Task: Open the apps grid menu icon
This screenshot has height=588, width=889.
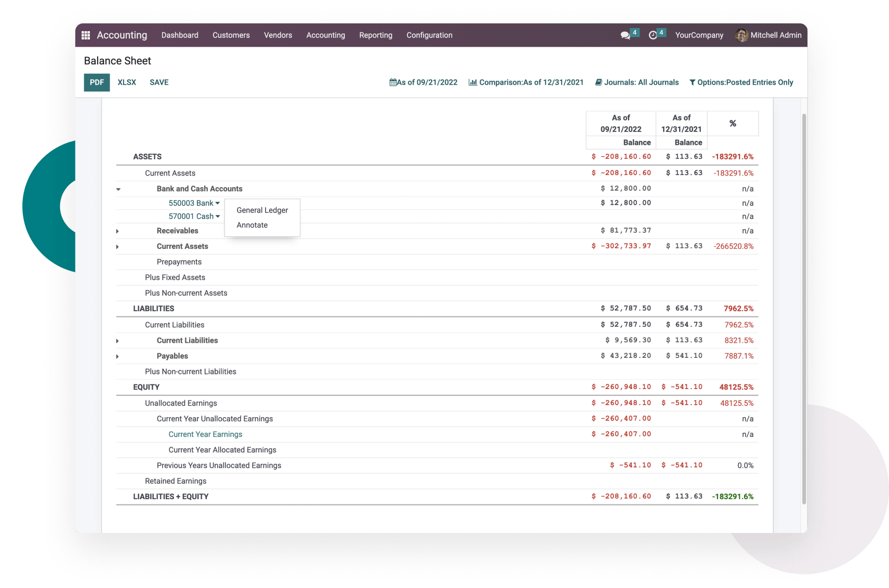Action: click(x=86, y=35)
